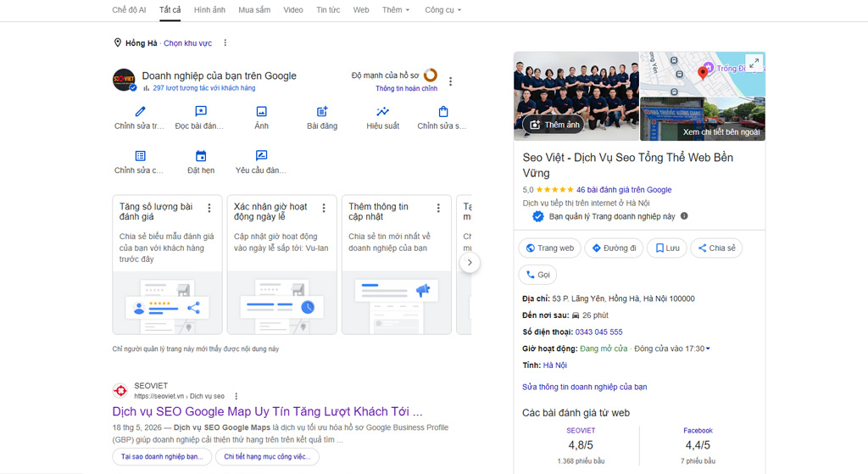Click Doanh nghiệp của bạn trên Google heading

pos(220,75)
